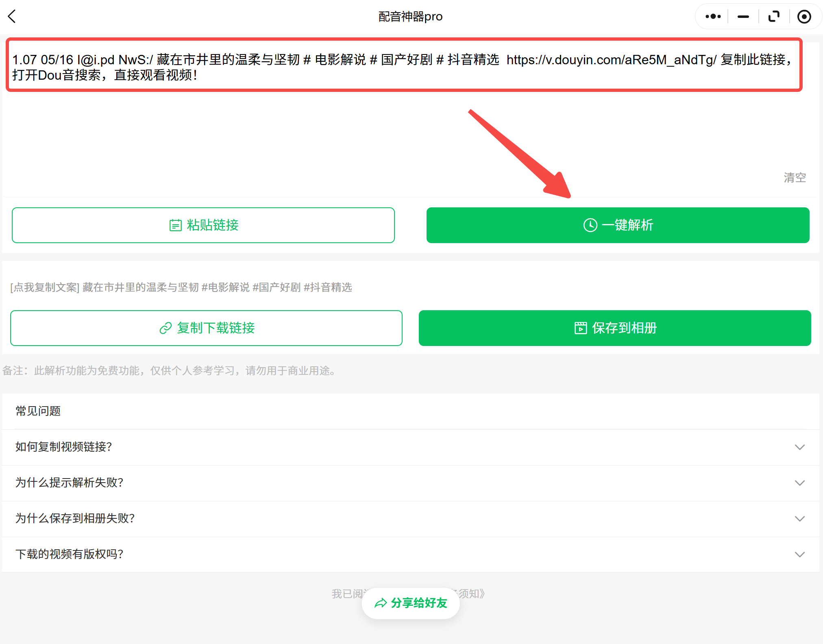Click the 粘贴链接 paste link button

pyautogui.click(x=203, y=225)
